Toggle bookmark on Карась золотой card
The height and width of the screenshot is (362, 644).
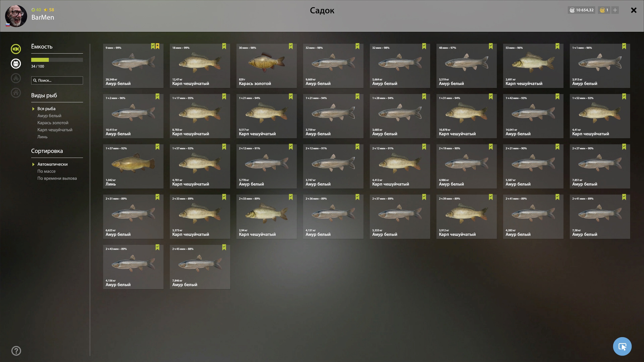pos(291,46)
